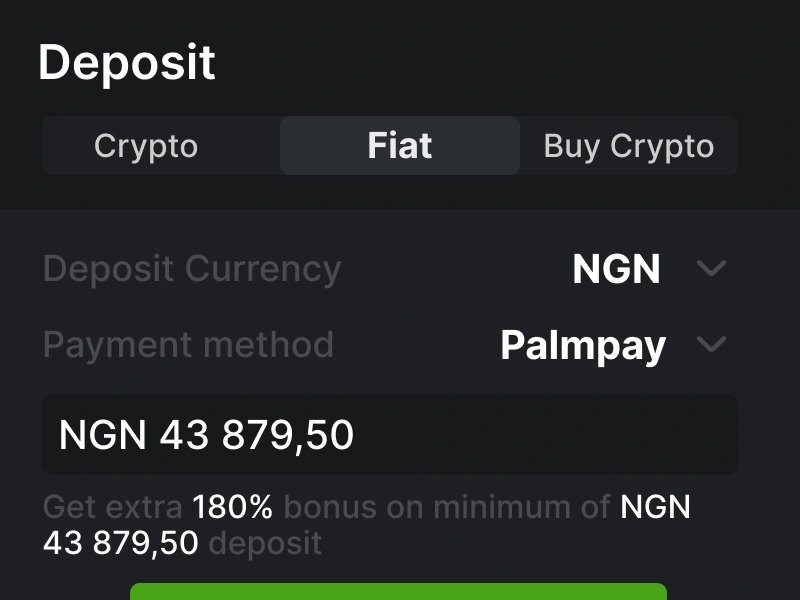Click the 'bonus on minimum of' text
This screenshot has width=800, height=600.
(x=446, y=507)
